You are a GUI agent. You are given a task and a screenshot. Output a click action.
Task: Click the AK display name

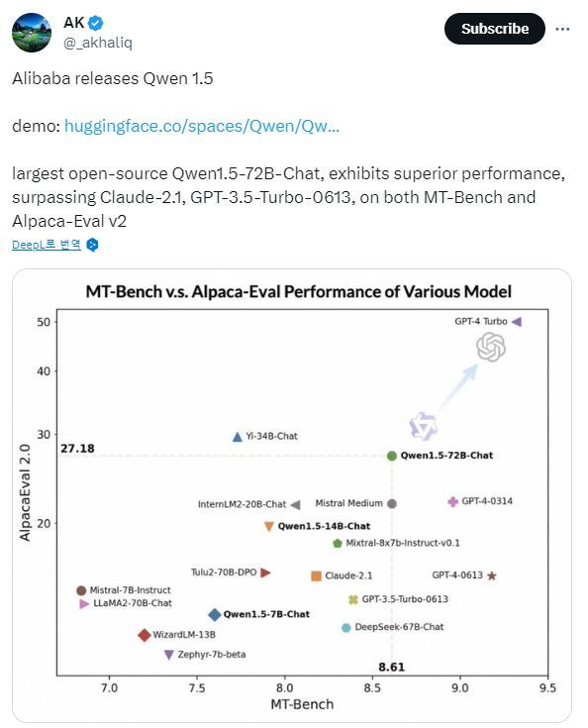pos(74,22)
